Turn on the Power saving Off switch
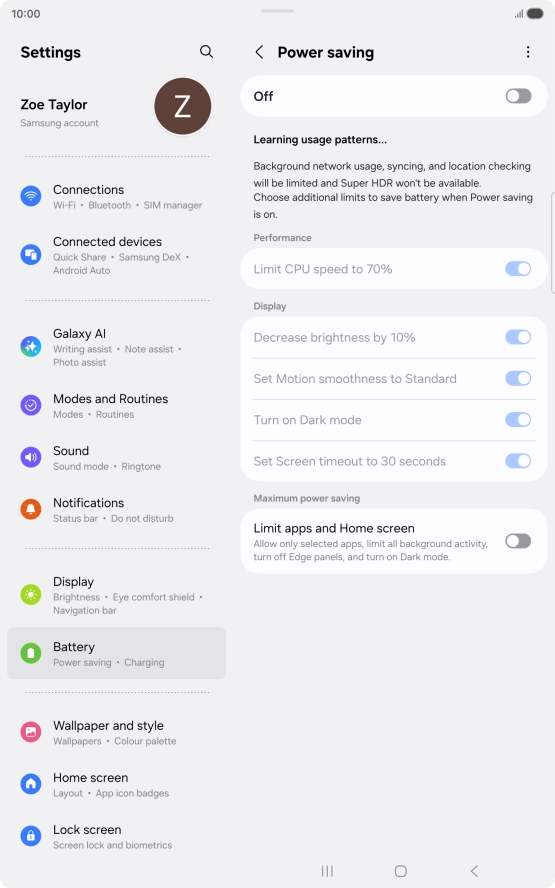 pos(518,96)
